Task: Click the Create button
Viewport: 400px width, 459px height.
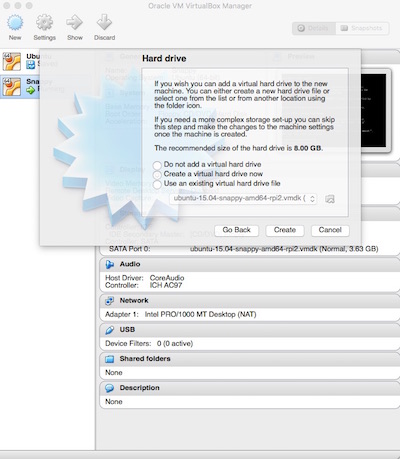Action: (x=285, y=230)
